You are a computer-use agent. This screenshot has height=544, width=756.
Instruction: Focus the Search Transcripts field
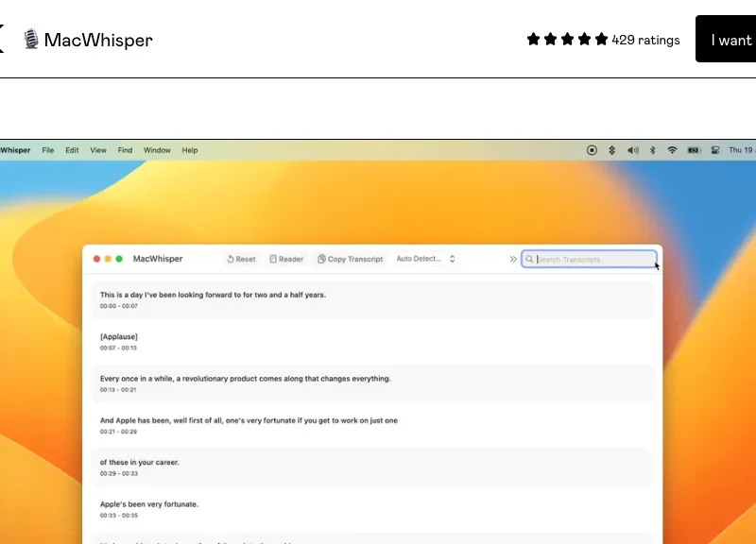click(x=589, y=259)
